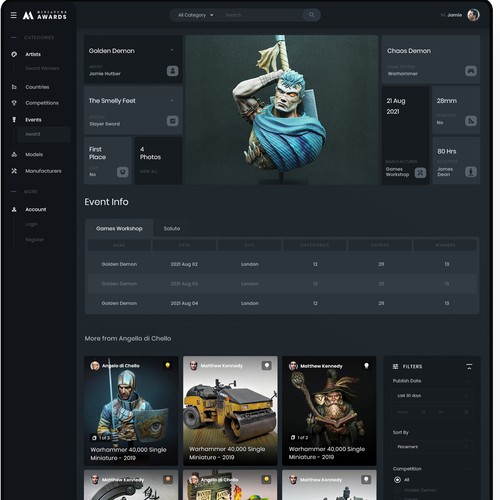This screenshot has height=500, width=500.
Task: Open Competitions in the sidebar
Action: 42,103
